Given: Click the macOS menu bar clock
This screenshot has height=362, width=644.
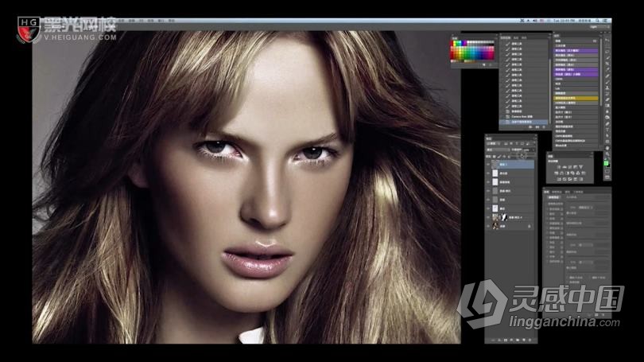Looking at the screenshot, I should click(x=564, y=21).
